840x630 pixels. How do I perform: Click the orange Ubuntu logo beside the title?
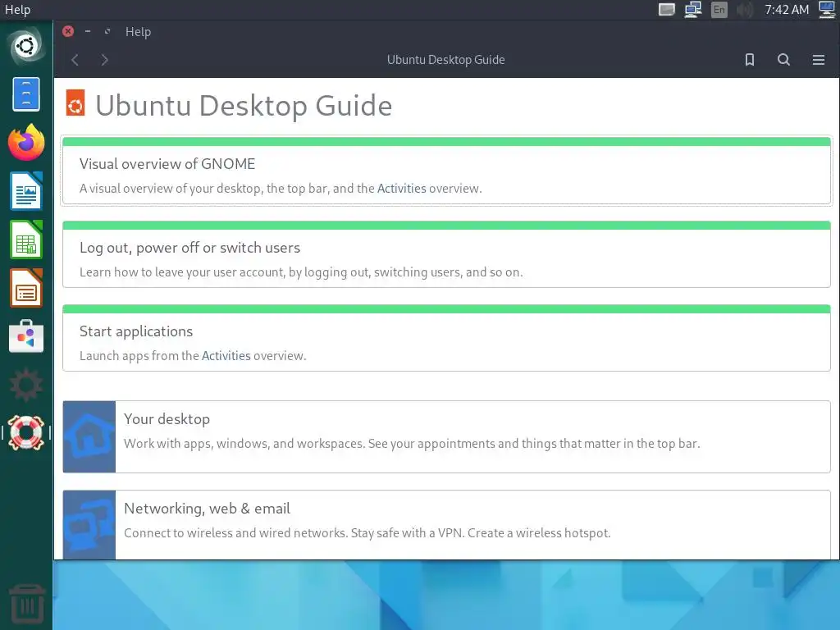pos(75,103)
